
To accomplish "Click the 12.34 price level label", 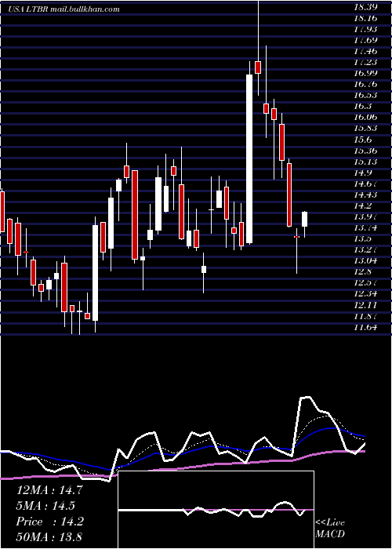I will [365, 294].
